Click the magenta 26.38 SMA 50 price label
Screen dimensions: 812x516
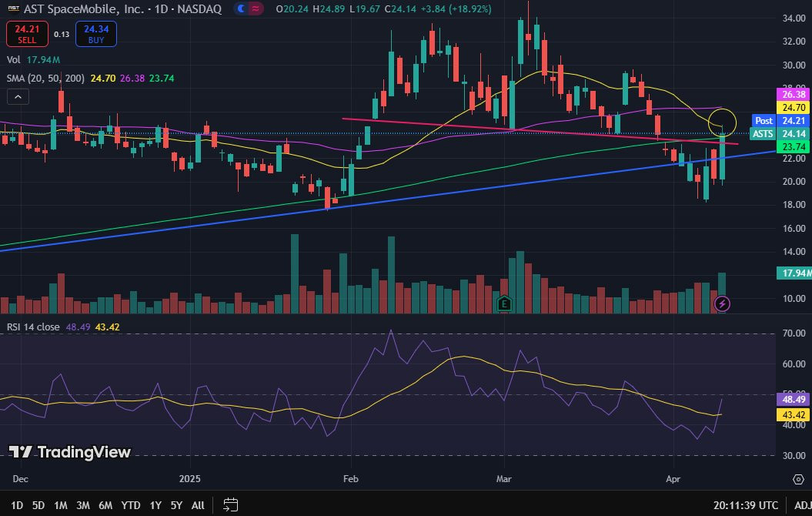(x=794, y=94)
